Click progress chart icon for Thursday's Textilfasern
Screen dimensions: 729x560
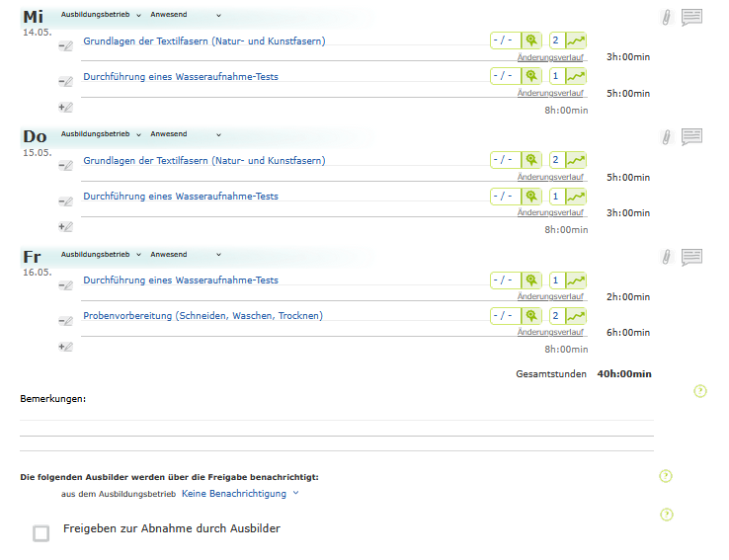pos(576,160)
